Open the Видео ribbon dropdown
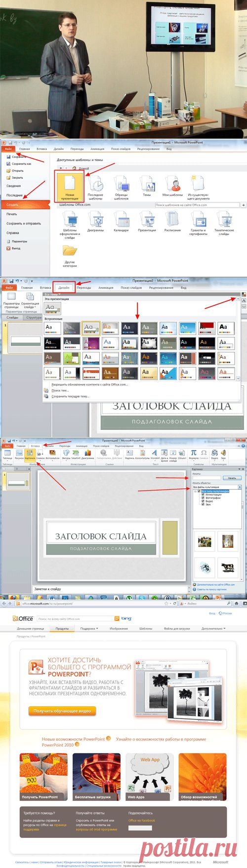Image resolution: width=247 pixels, height=868 pixels. 214,454
